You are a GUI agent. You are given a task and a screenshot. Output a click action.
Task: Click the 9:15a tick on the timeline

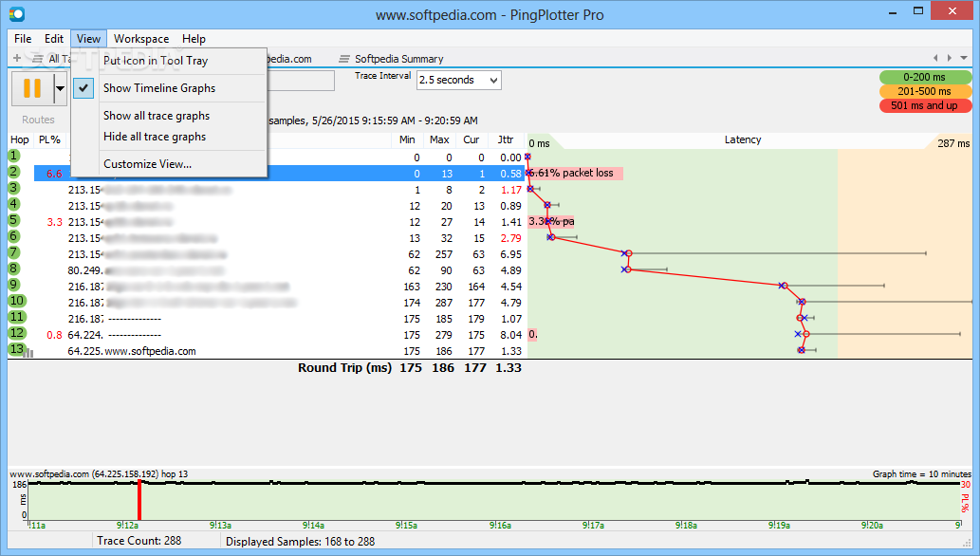[x=406, y=526]
